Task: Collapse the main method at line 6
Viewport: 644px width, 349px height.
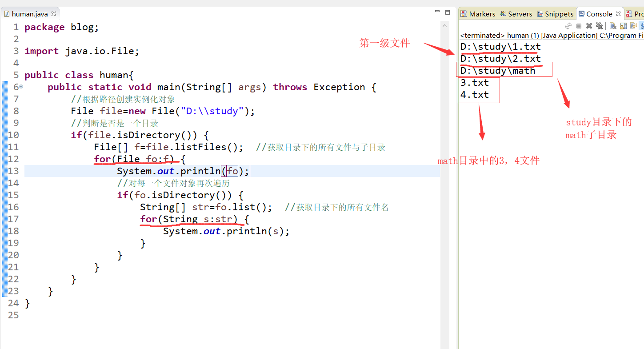Action: pyautogui.click(x=21, y=87)
